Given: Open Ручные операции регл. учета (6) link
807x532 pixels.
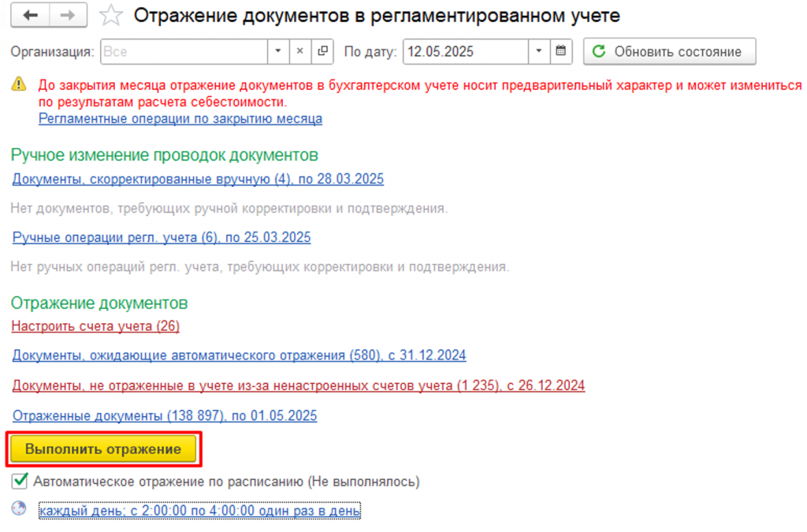Looking at the screenshot, I should (162, 237).
